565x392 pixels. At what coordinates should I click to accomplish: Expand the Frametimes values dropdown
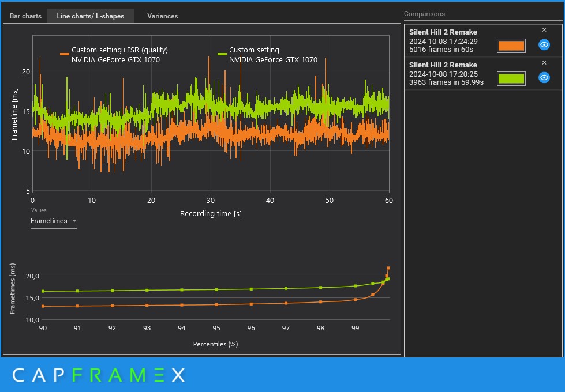(x=53, y=221)
